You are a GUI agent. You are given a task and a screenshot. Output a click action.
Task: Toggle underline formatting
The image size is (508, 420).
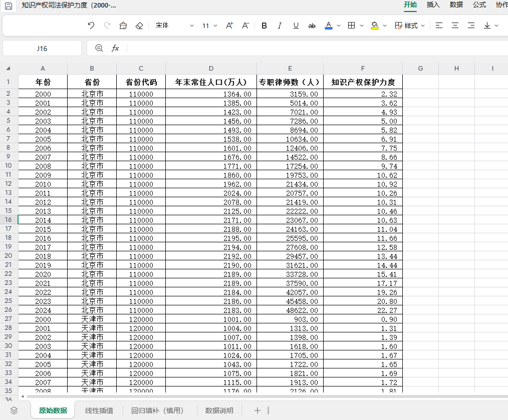pyautogui.click(x=296, y=26)
